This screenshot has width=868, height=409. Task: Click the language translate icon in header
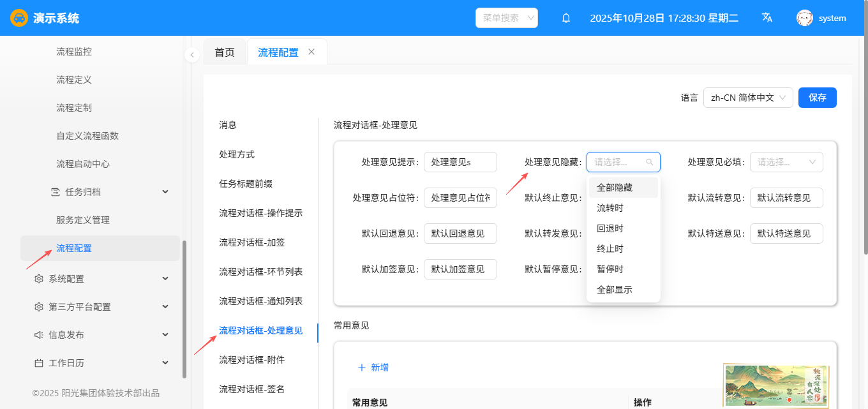point(767,18)
